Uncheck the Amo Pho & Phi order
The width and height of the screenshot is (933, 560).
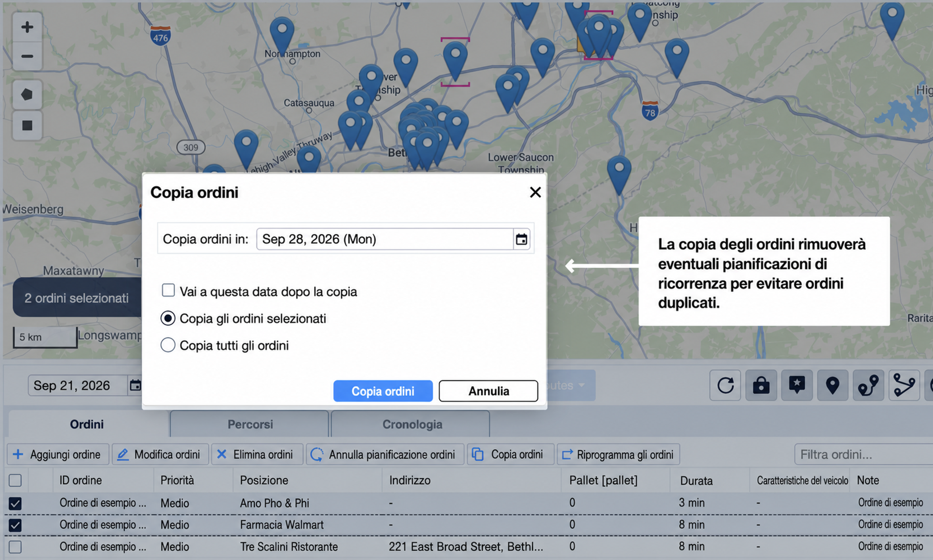15,503
